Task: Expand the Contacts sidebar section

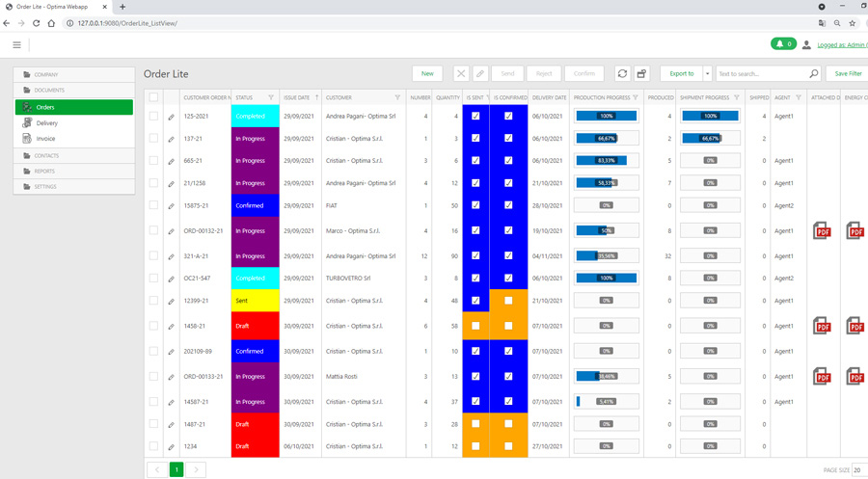Action: [x=74, y=156]
